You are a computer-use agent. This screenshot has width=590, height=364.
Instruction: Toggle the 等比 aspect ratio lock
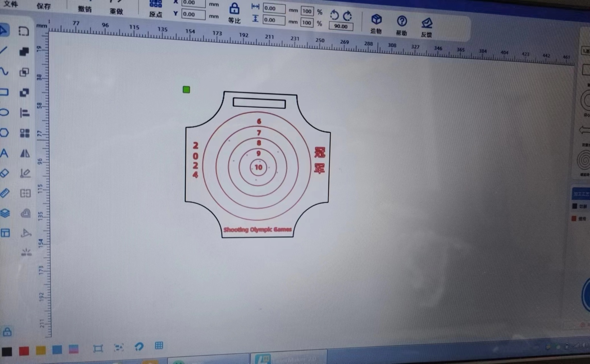point(234,9)
